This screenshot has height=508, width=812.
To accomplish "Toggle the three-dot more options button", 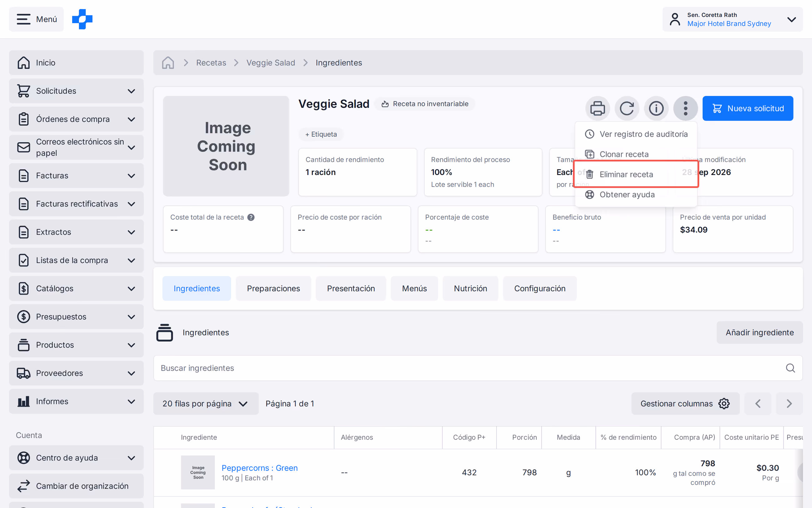I will coord(686,108).
